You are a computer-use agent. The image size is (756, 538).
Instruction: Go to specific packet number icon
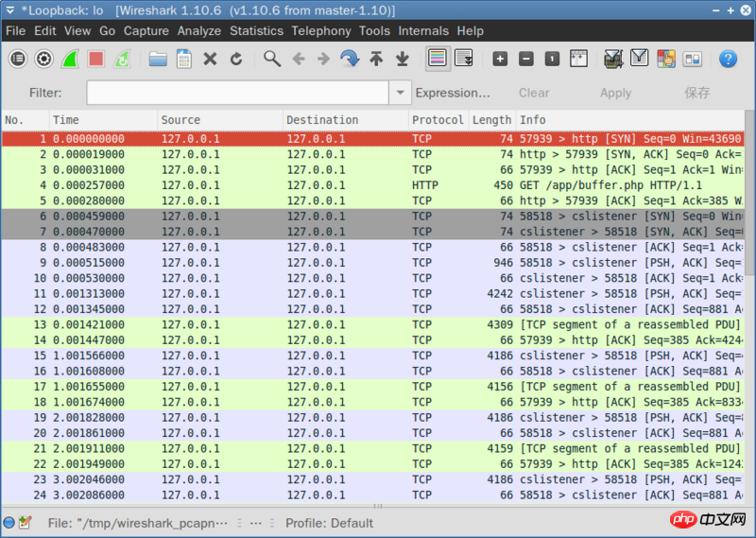[x=350, y=59]
